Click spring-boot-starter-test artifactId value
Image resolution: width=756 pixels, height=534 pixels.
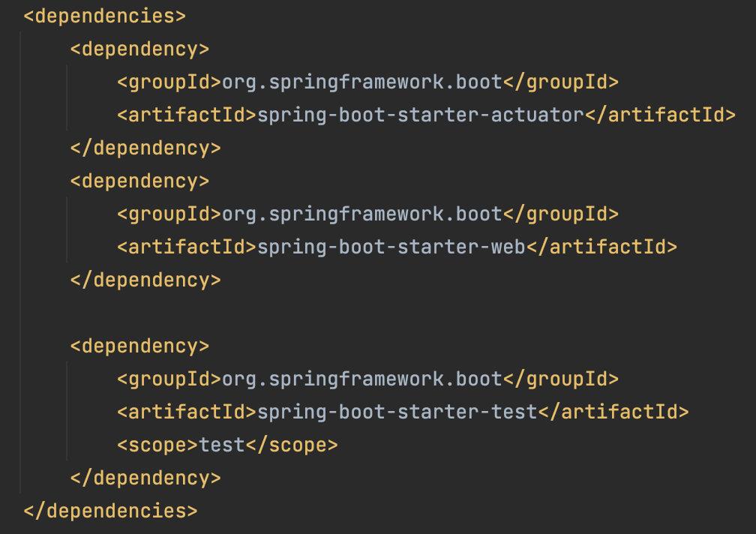pos(397,412)
